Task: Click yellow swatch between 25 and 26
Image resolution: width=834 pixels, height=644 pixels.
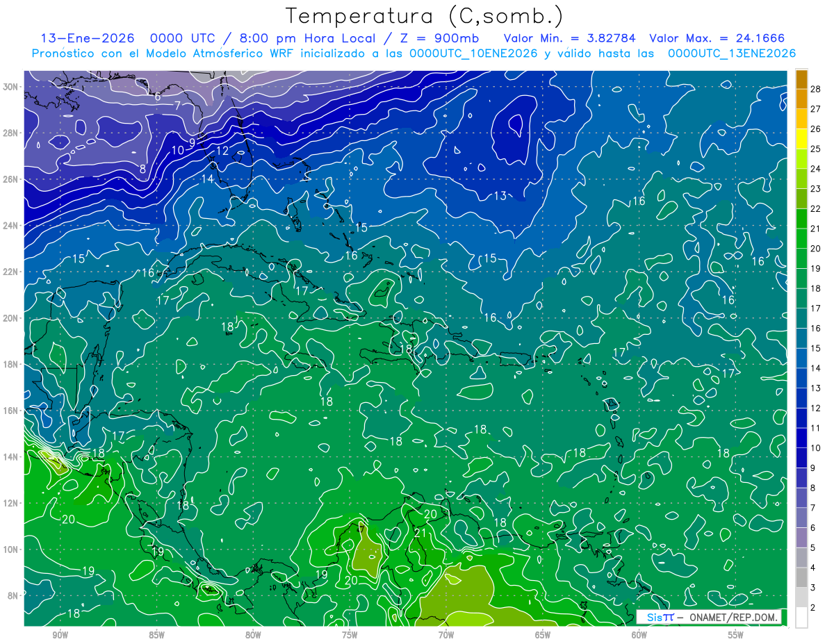Action: (x=801, y=139)
